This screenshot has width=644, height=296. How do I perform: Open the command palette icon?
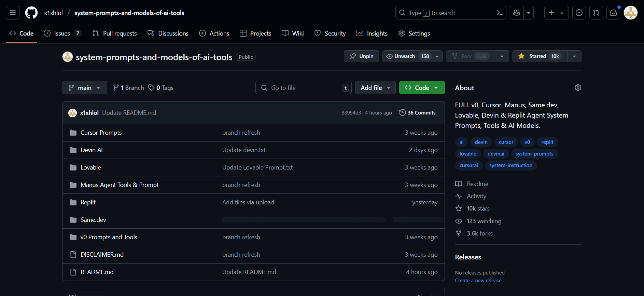tap(500, 13)
